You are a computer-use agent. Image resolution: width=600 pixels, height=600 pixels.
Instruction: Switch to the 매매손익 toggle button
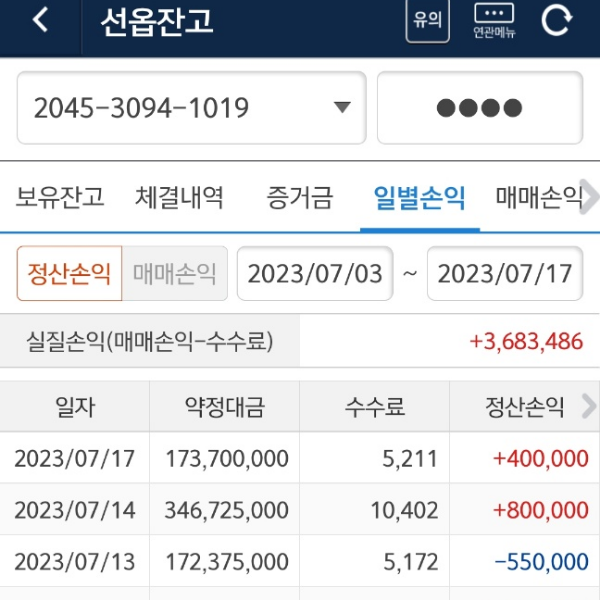point(174,274)
